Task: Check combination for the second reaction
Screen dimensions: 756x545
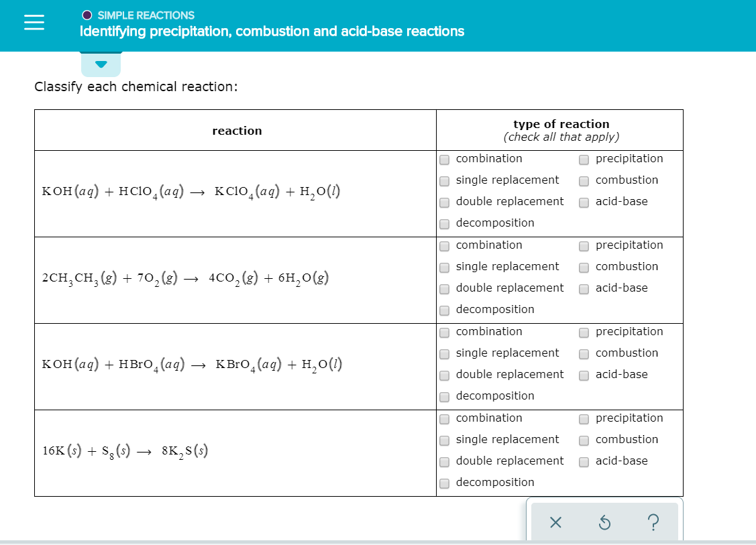Action: click(444, 246)
